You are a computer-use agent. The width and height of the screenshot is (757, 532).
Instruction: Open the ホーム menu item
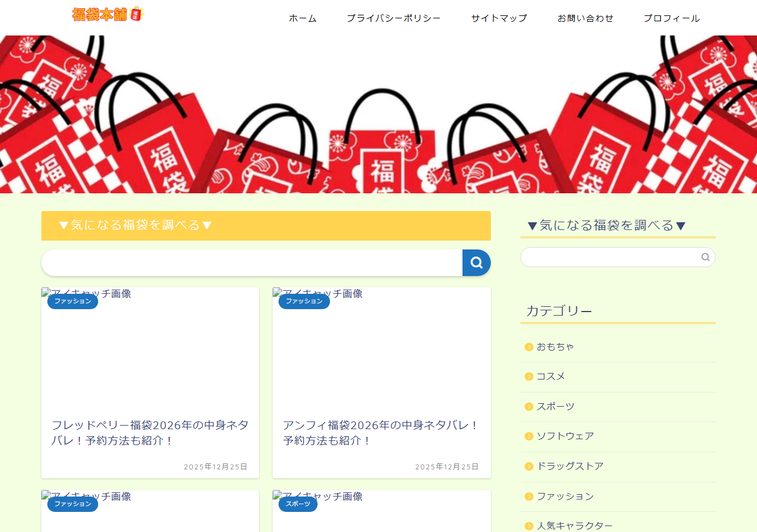coord(303,18)
